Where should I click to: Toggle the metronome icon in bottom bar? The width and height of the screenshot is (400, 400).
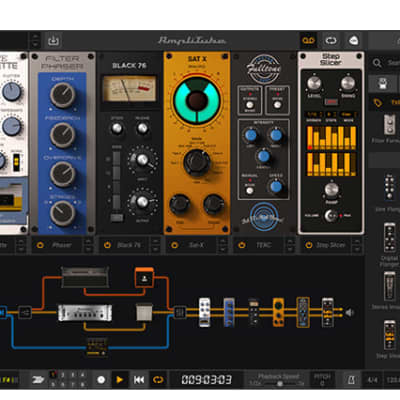pos(351,380)
